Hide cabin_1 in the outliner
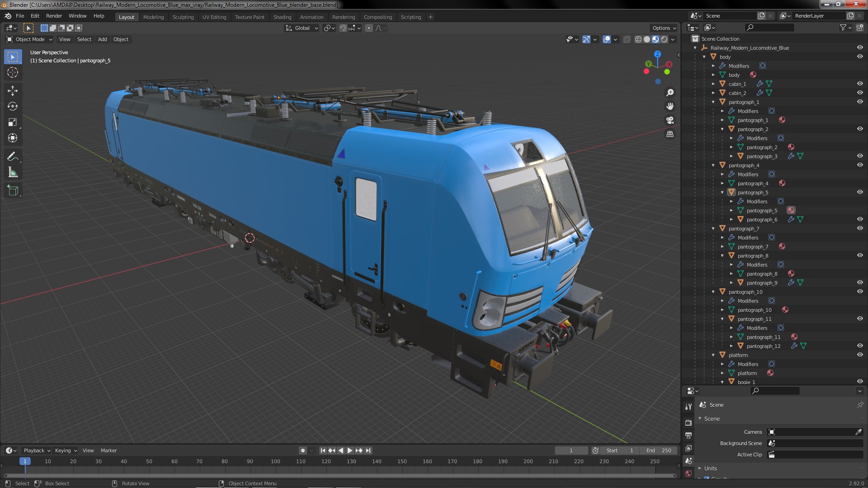868x488 pixels. (860, 84)
